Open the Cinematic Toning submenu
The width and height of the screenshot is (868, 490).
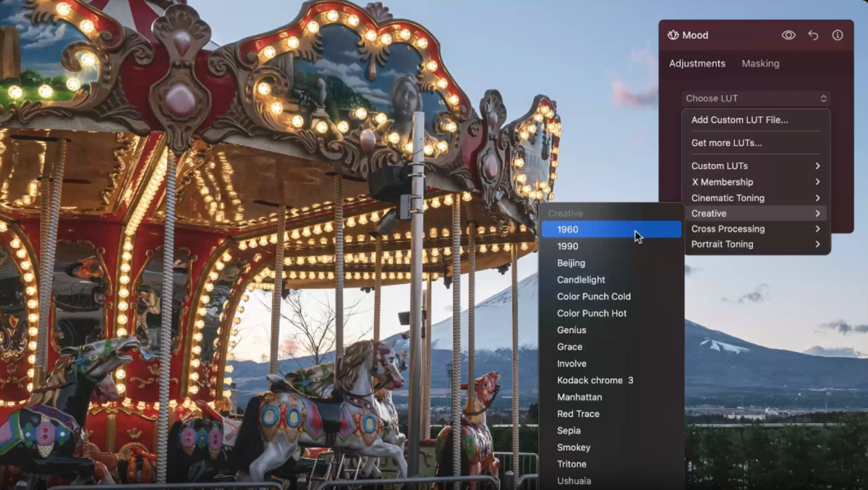[x=728, y=197]
